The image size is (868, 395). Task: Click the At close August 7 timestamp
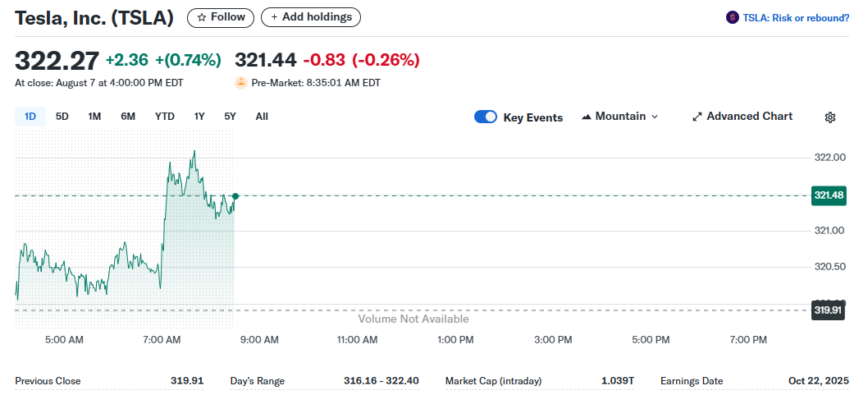(99, 83)
